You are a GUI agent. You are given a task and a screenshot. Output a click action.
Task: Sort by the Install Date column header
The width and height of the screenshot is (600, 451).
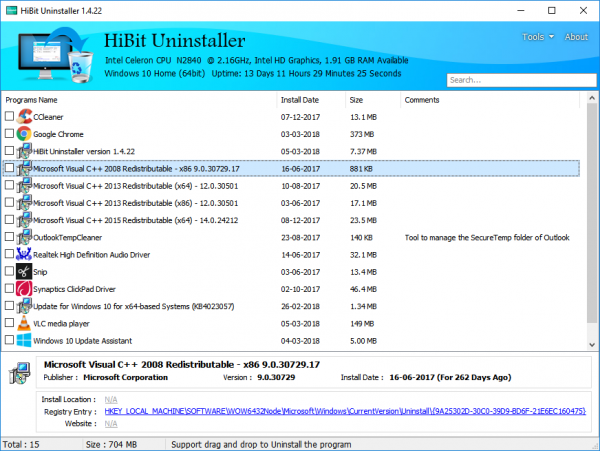pyautogui.click(x=311, y=100)
